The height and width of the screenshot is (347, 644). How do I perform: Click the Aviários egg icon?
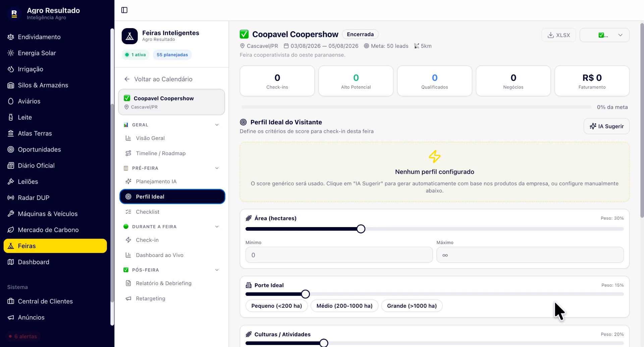11,101
